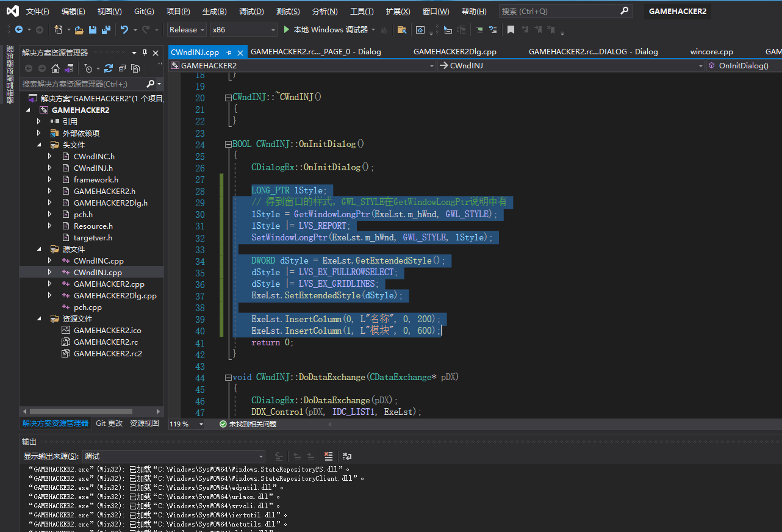Screen dimensions: 782x532
Task: Switch to the Git 更改 panel tab
Action: (109, 423)
